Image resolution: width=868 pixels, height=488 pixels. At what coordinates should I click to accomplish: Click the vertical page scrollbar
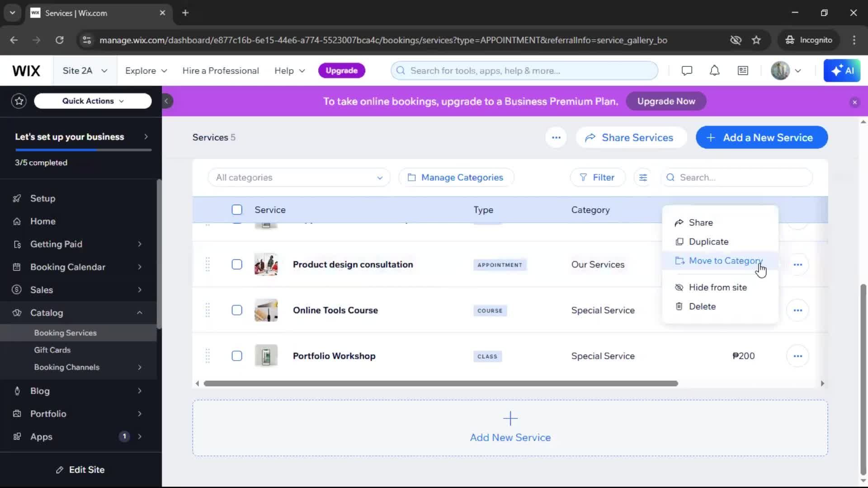click(863, 380)
